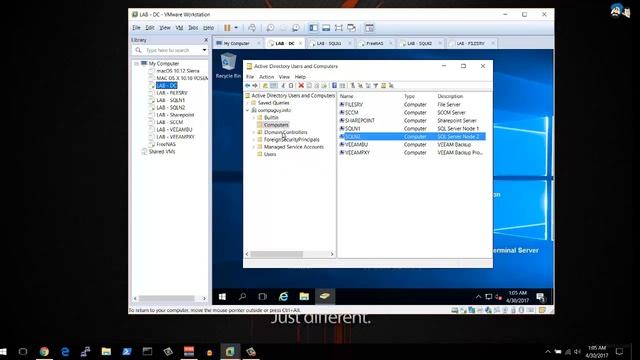This screenshot has width=640, height=360.
Task: Click the Unity mode toolbar icon
Action: pos(351,28)
